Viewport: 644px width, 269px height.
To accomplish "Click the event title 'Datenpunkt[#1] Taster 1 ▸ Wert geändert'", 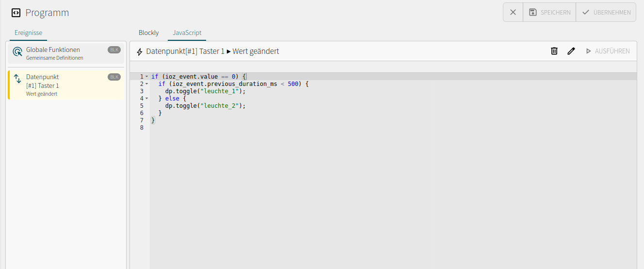I will (212, 51).
